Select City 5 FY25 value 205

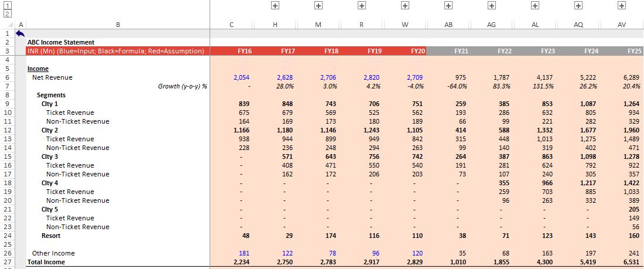point(634,209)
